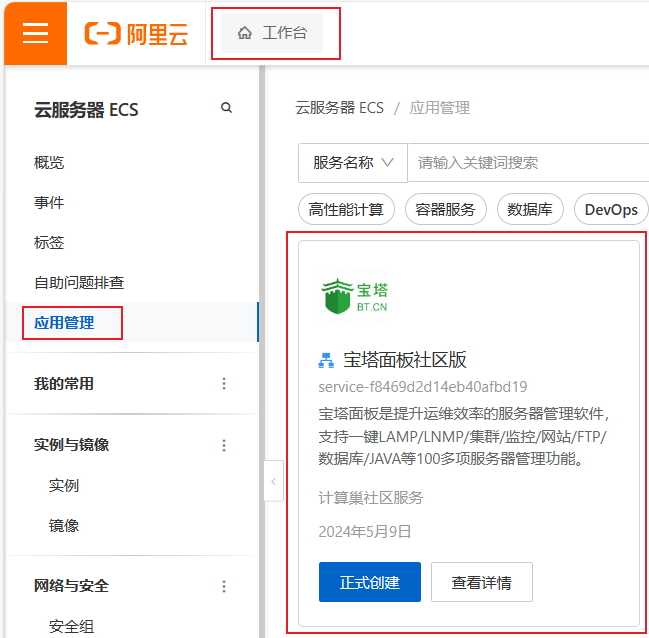Screen dimensions: 649x638
Task: Click the 工作台 button in top bar
Action: tap(272, 33)
